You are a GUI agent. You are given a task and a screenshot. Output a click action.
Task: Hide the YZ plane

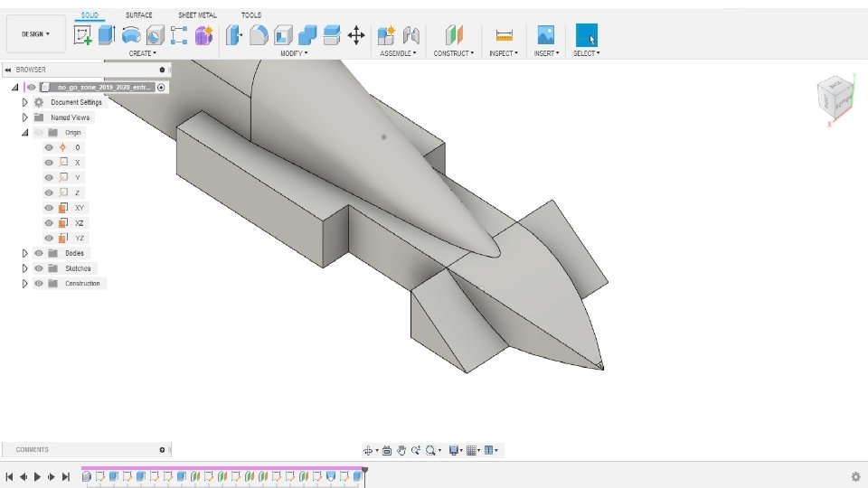pos(49,238)
